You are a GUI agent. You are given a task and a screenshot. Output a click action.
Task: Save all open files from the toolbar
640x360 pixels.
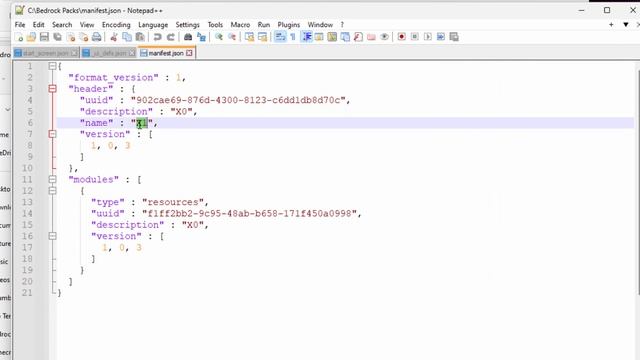click(57, 37)
